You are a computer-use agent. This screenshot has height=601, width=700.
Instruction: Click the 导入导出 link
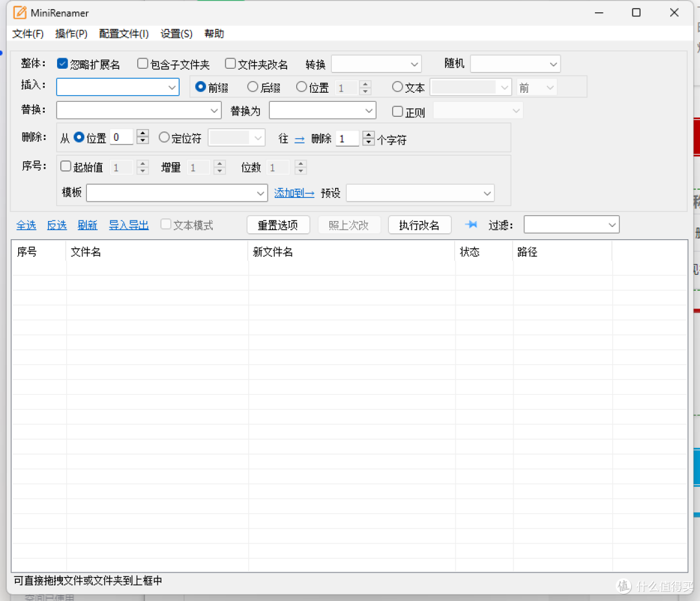coord(129,225)
